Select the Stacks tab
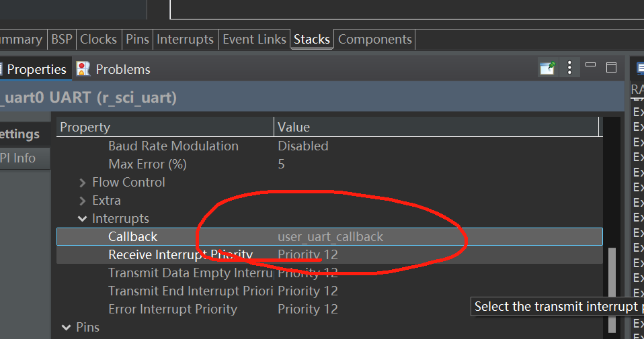This screenshot has width=644, height=339. (x=312, y=40)
